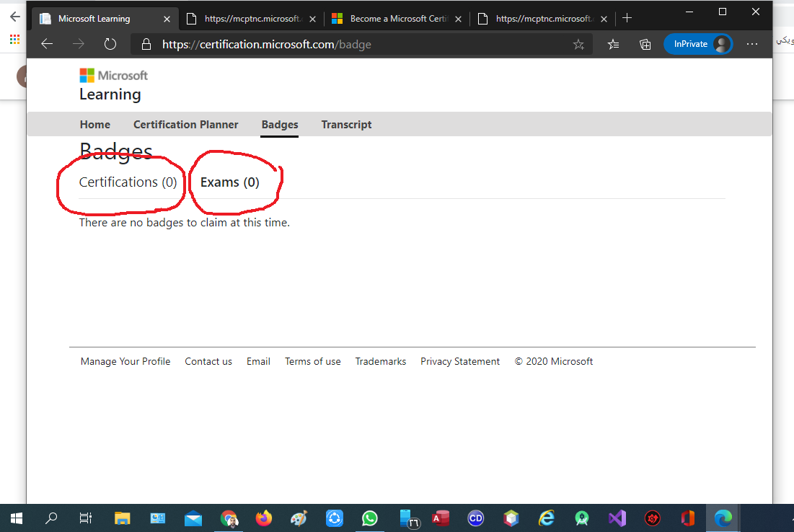
Task: Click the lock icon in address bar
Action: [146, 44]
